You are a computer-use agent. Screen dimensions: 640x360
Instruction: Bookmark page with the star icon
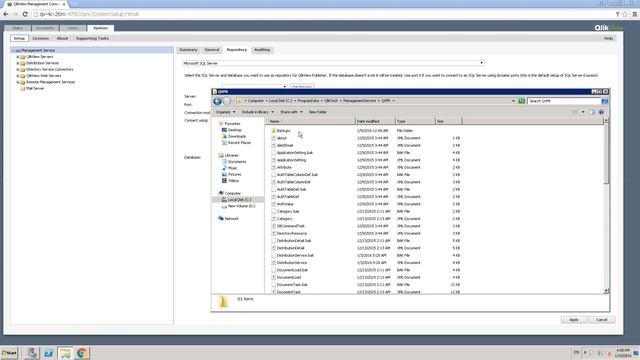tap(624, 14)
